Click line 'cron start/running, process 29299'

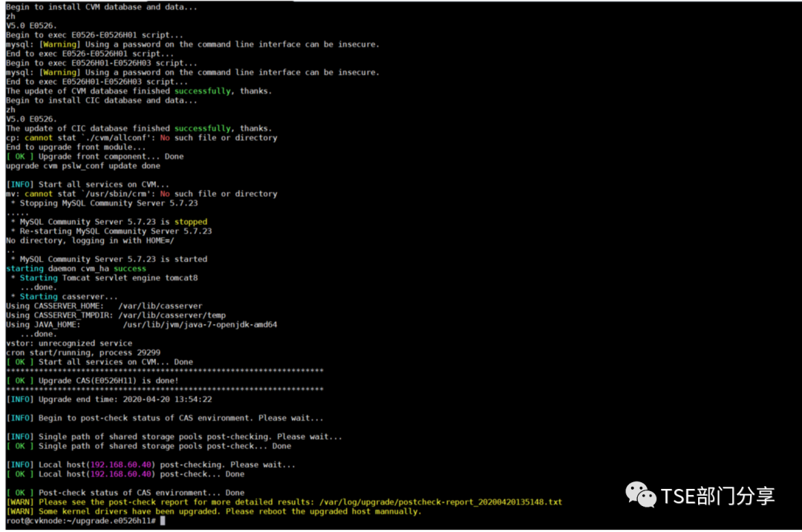[x=83, y=352]
